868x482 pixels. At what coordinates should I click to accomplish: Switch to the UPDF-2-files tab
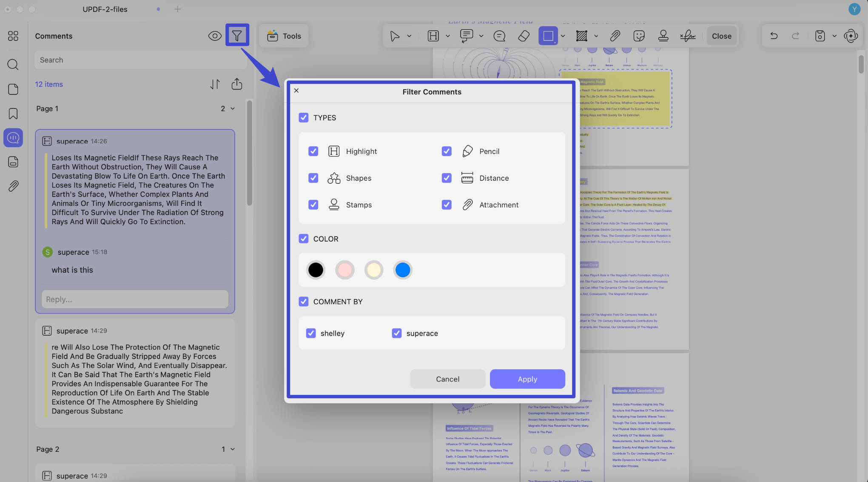click(x=105, y=9)
